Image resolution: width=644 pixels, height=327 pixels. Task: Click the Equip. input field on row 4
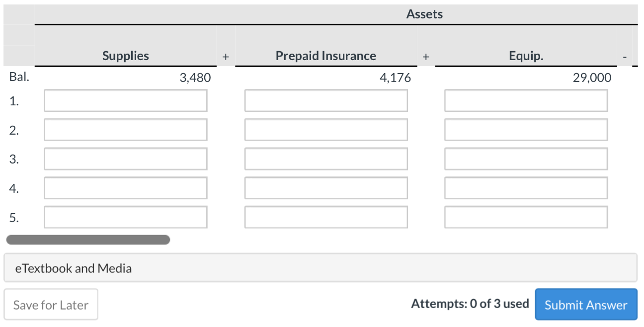pyautogui.click(x=525, y=188)
